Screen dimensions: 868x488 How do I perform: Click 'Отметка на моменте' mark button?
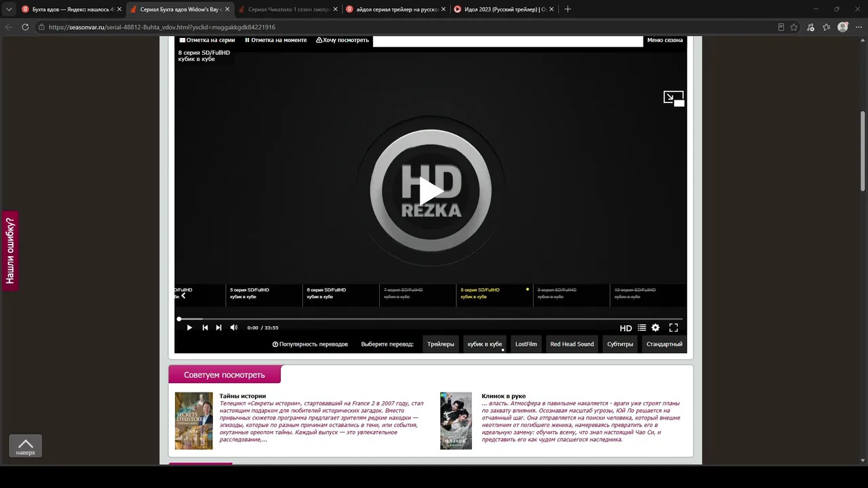(276, 40)
